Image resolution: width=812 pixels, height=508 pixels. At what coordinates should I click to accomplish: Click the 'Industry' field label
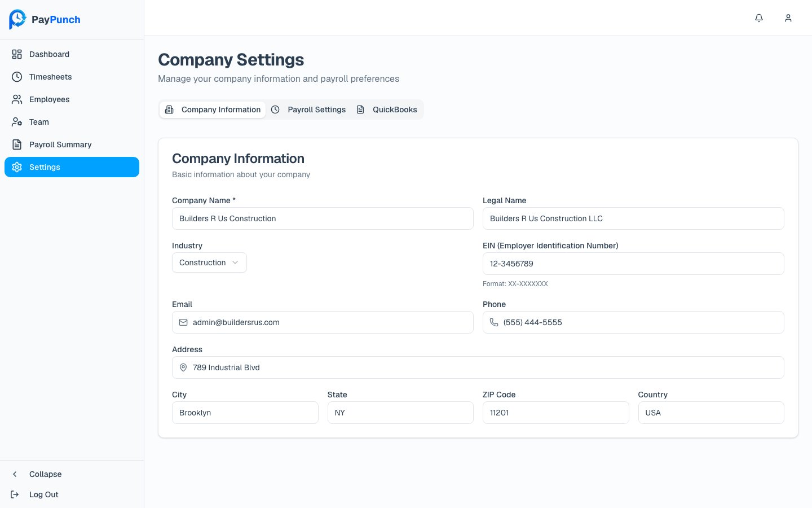click(x=187, y=246)
